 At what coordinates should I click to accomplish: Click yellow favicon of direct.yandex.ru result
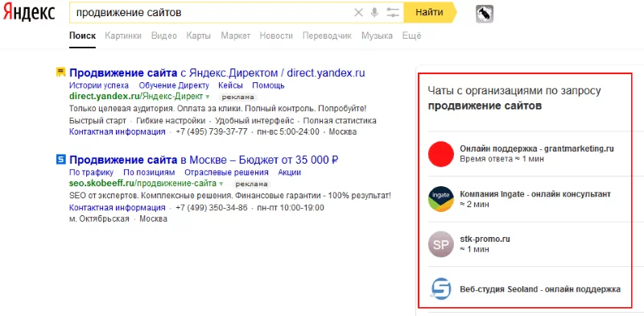click(x=60, y=73)
